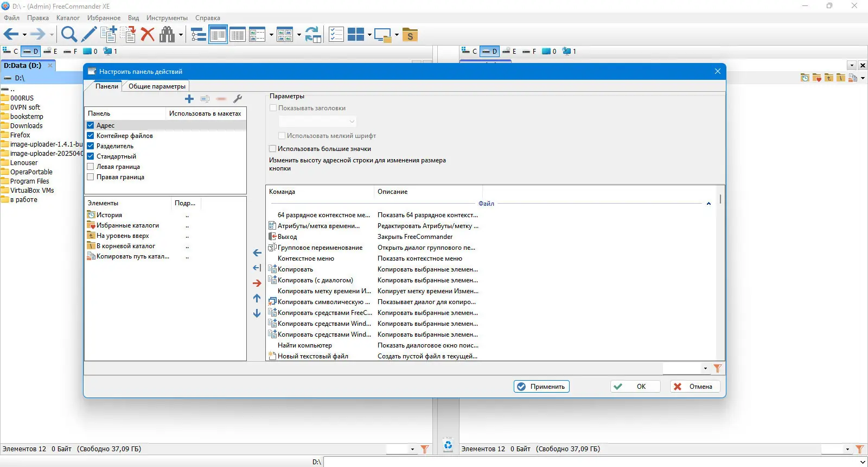
Task: Uncheck the Стандартный panel checkbox
Action: tap(91, 156)
